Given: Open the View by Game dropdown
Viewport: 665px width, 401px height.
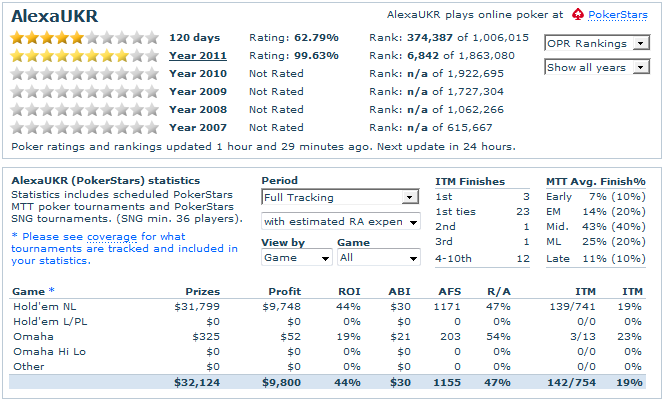Looking at the screenshot, I should 296,258.
